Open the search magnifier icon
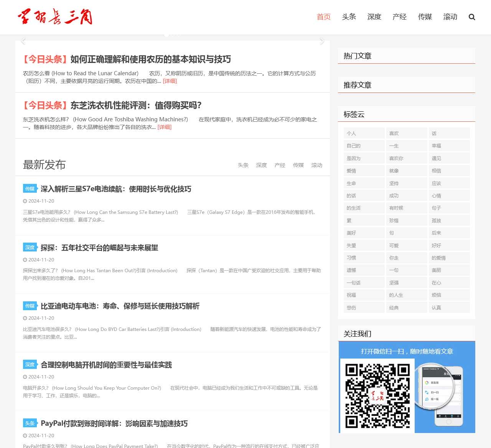The height and width of the screenshot is (448, 491). pos(472,17)
